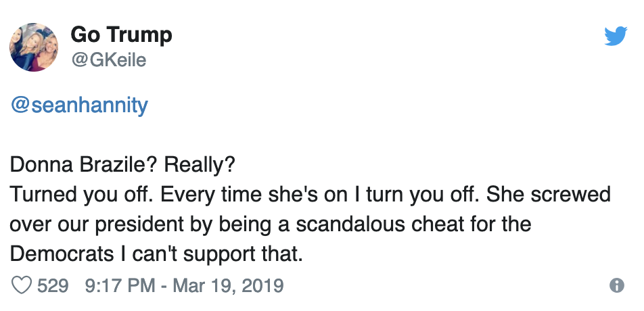644x311 pixels.
Task: Open the Twitter Ads info icon
Action: [616, 285]
